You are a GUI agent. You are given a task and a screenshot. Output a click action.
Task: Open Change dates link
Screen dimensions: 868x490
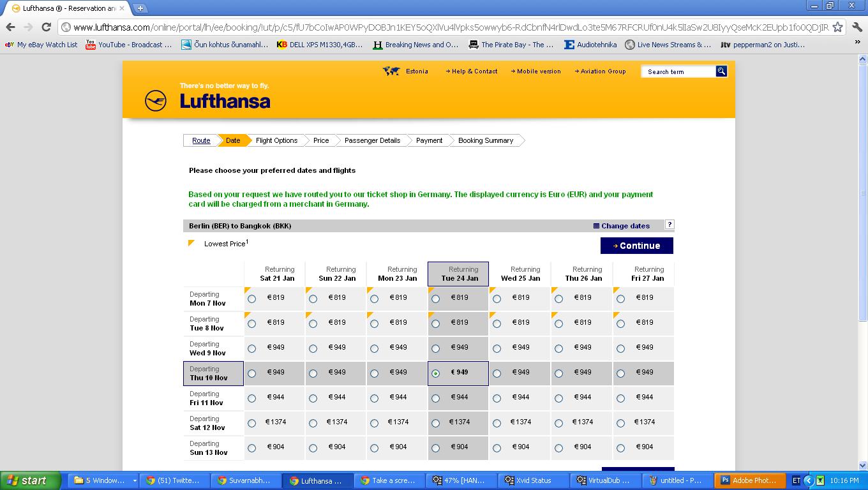click(622, 226)
